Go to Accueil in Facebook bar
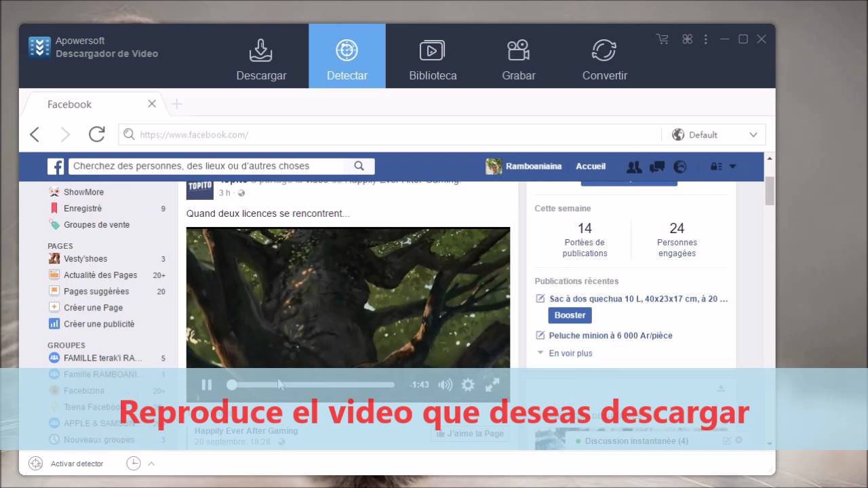This screenshot has width=868, height=488. click(591, 166)
